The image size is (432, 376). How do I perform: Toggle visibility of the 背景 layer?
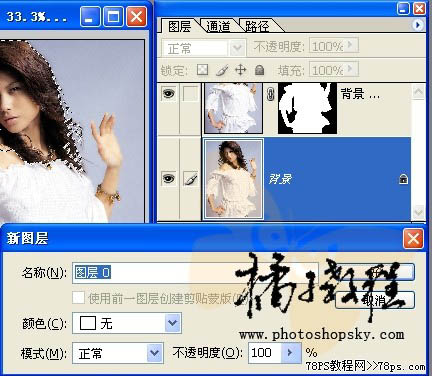click(x=169, y=179)
